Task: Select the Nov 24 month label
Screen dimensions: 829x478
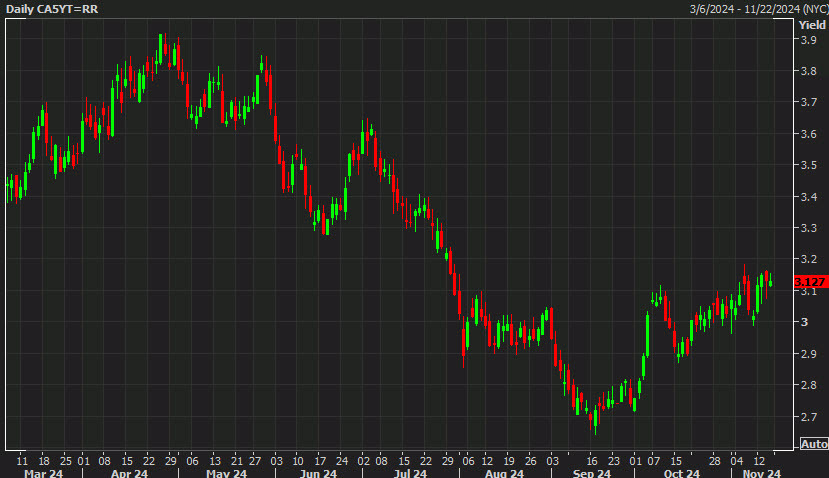Action: point(762,472)
